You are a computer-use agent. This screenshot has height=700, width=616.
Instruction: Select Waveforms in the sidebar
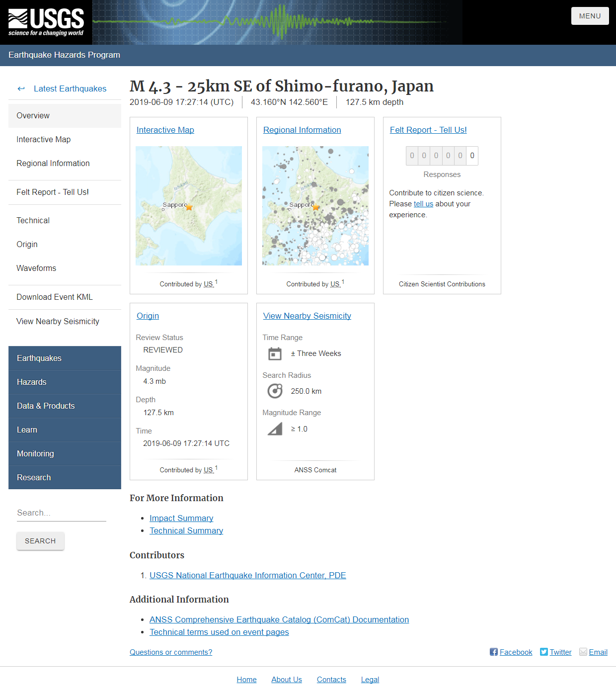click(x=36, y=268)
